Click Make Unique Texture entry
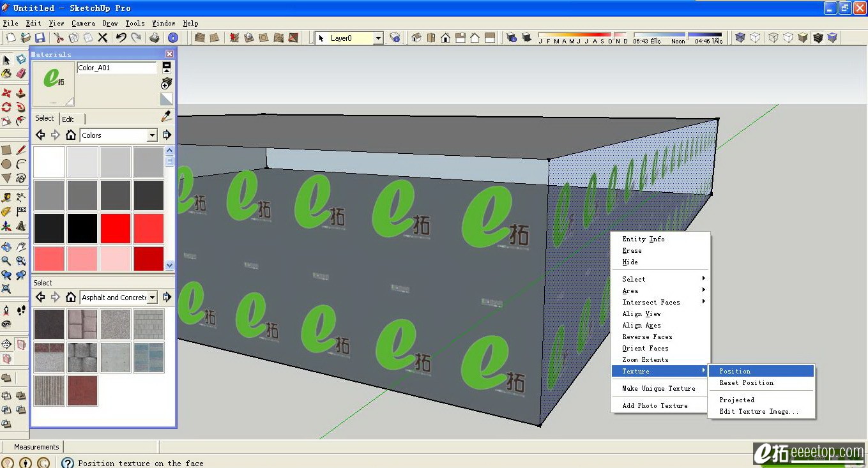 tap(660, 388)
